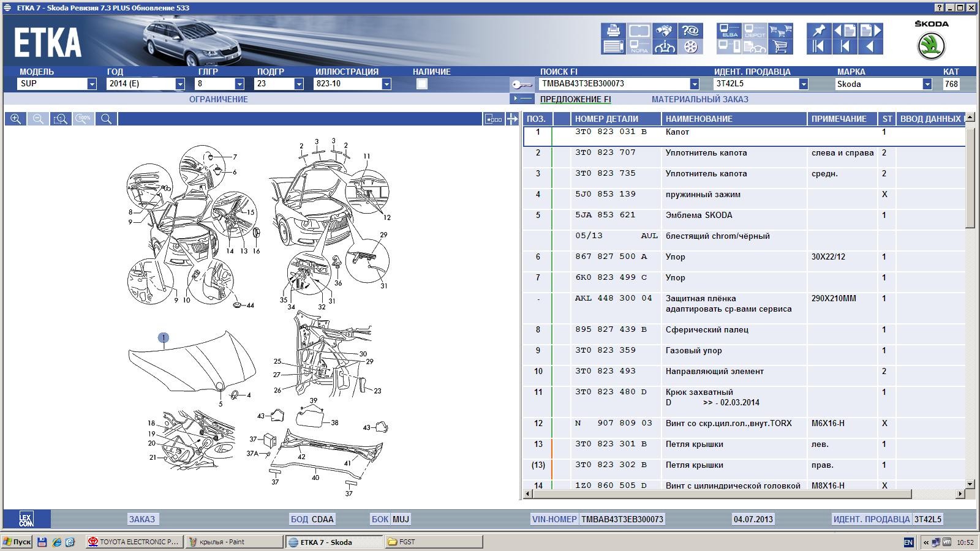The height and width of the screenshot is (551, 980).
Task: Open the МАРКА brand dropdown
Action: click(927, 84)
